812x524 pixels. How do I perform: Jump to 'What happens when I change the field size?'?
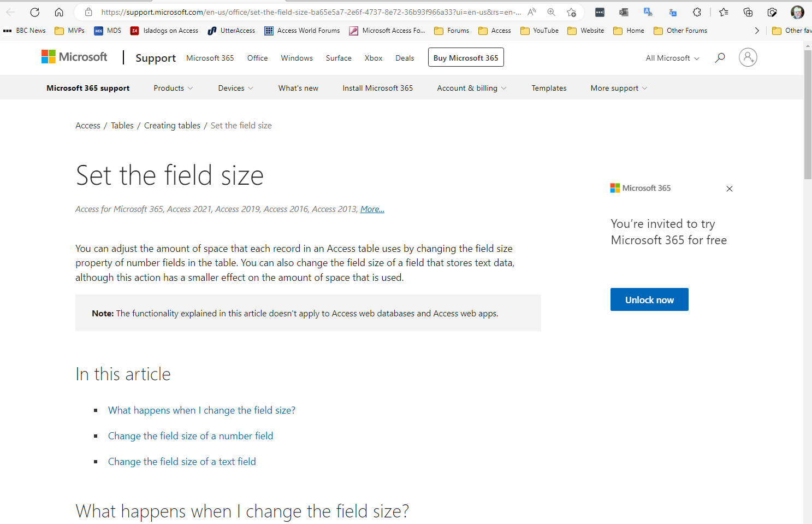click(x=201, y=410)
